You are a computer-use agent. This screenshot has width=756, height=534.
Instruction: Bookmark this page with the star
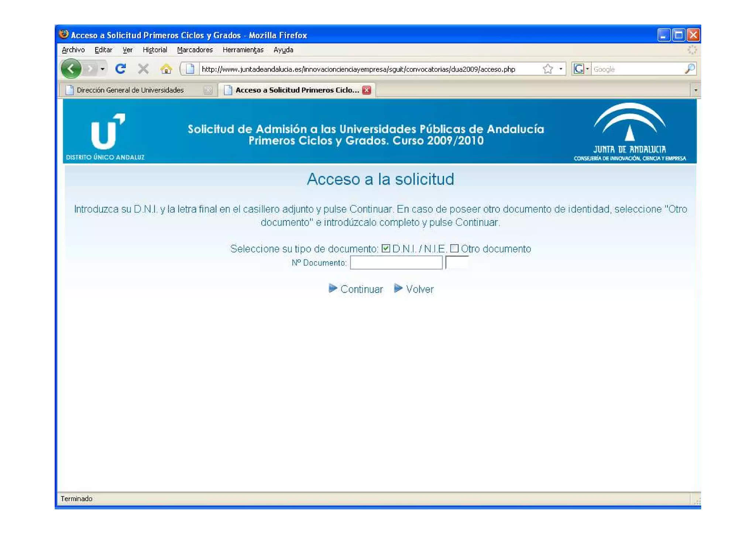click(548, 69)
